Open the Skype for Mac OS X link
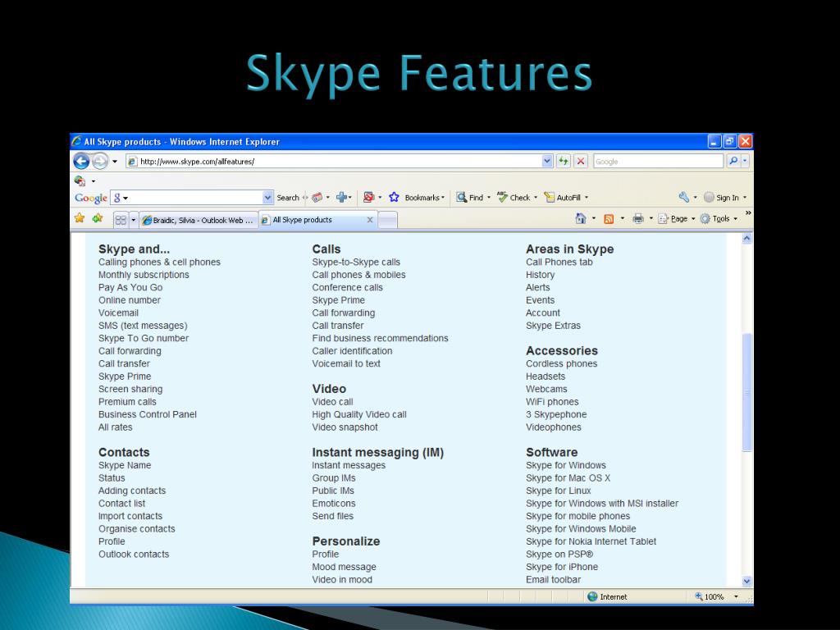Viewport: 840px width, 630px height. pyautogui.click(x=568, y=478)
